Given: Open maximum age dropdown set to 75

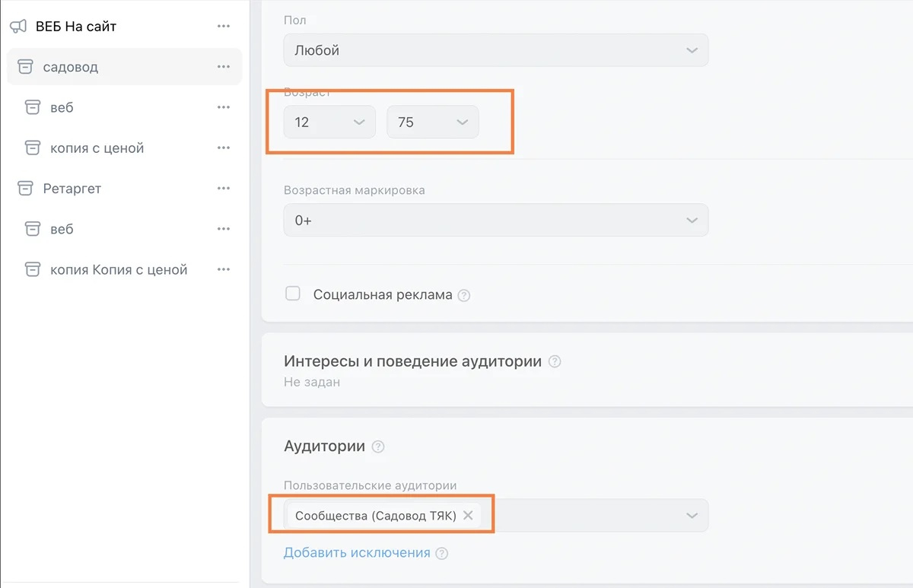Looking at the screenshot, I should [x=432, y=122].
